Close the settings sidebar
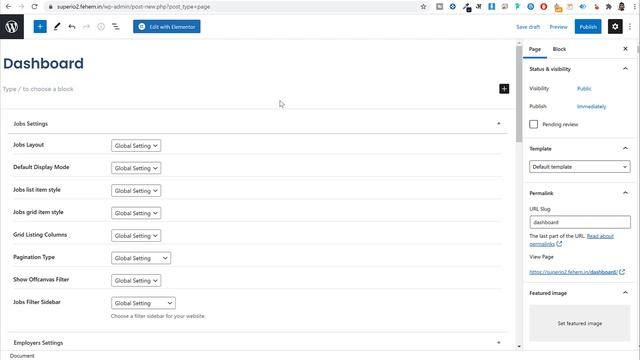The width and height of the screenshot is (640, 360). [625, 49]
